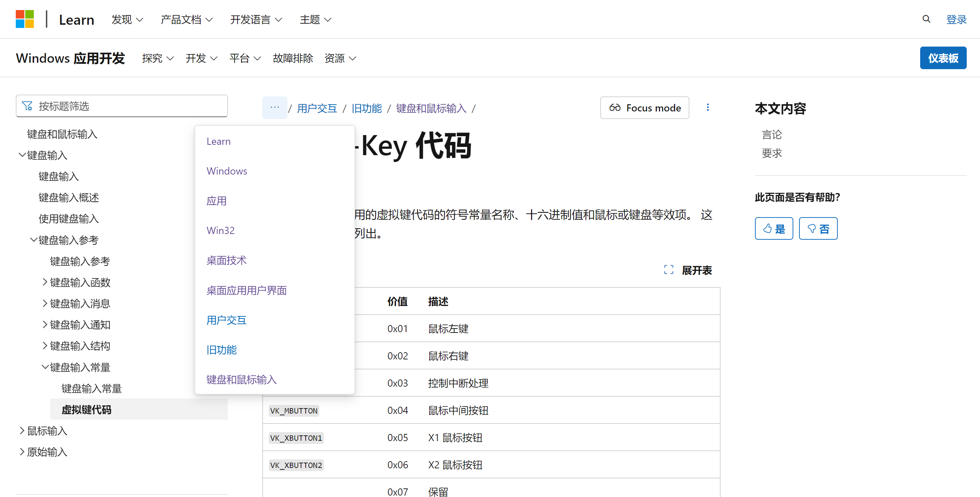
Task: Click the 0x04 value cell
Action: [x=398, y=410]
